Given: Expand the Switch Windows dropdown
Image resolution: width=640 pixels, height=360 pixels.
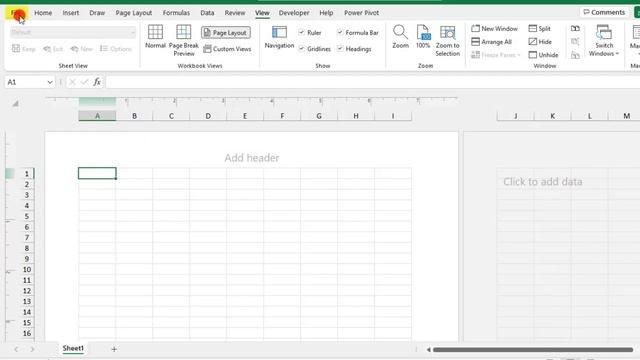Looking at the screenshot, I should [x=604, y=40].
